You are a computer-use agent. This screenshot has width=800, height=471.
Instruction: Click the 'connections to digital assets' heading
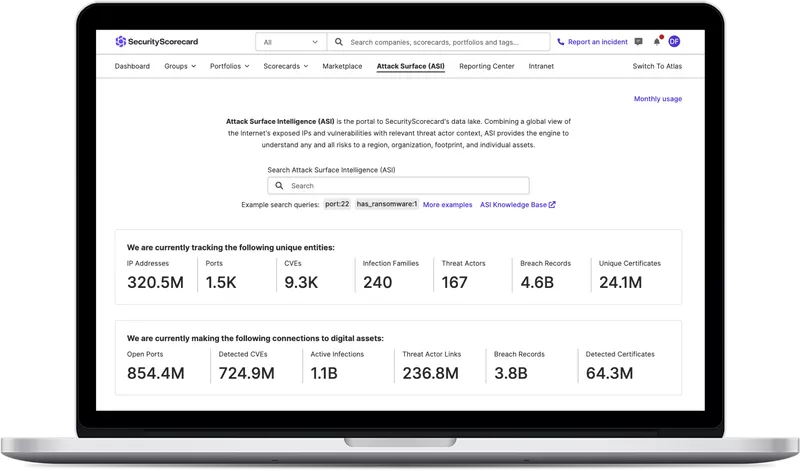255,338
